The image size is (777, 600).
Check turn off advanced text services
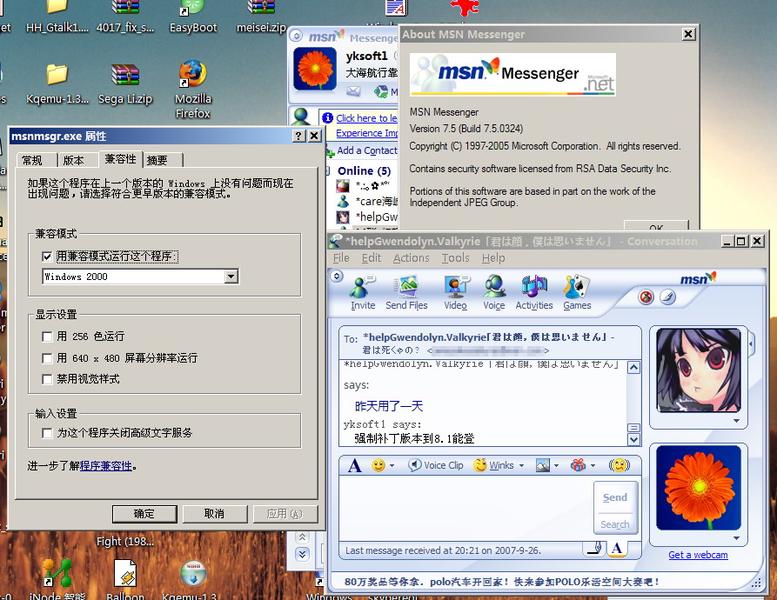tap(47, 433)
